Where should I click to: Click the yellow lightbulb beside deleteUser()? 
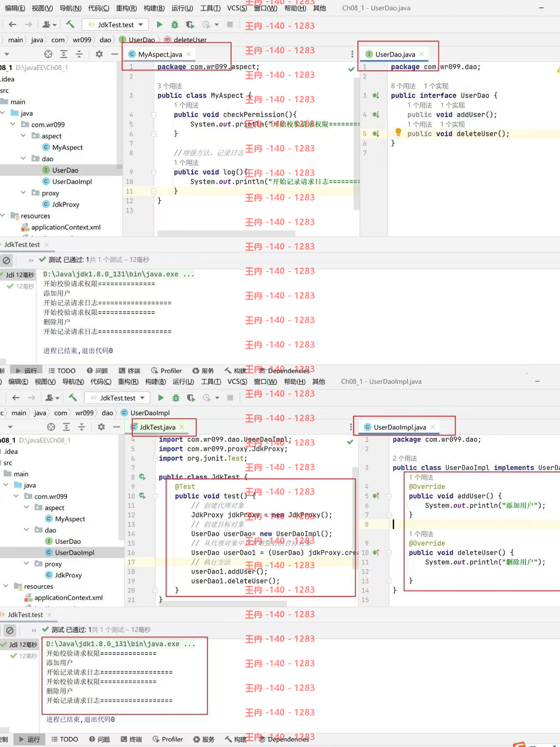click(x=398, y=132)
